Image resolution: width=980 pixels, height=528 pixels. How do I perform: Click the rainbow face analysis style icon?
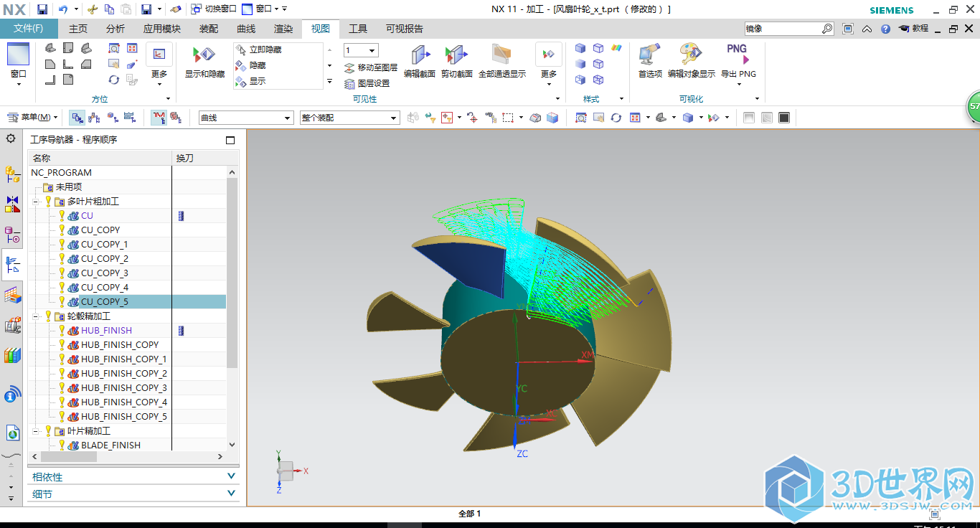616,48
